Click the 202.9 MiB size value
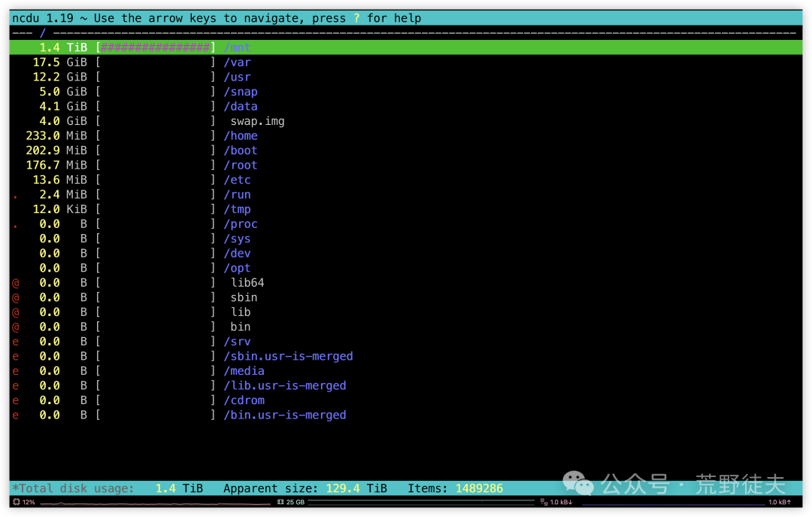This screenshot has width=812, height=517. 56,151
